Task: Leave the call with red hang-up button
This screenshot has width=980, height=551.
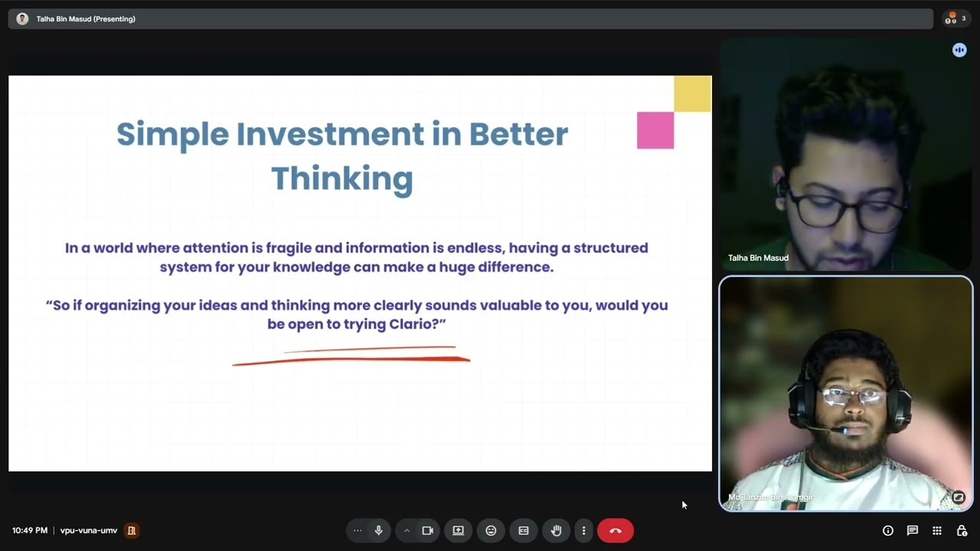Action: (x=616, y=530)
